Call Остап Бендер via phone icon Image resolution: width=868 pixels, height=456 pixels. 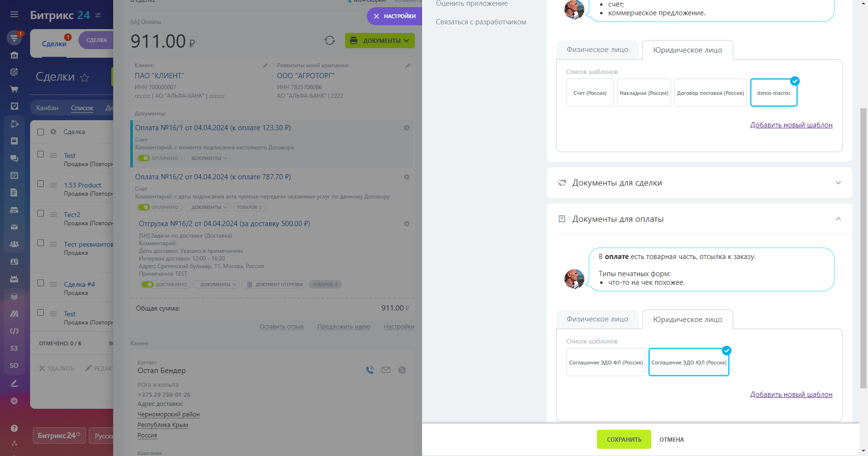(370, 370)
